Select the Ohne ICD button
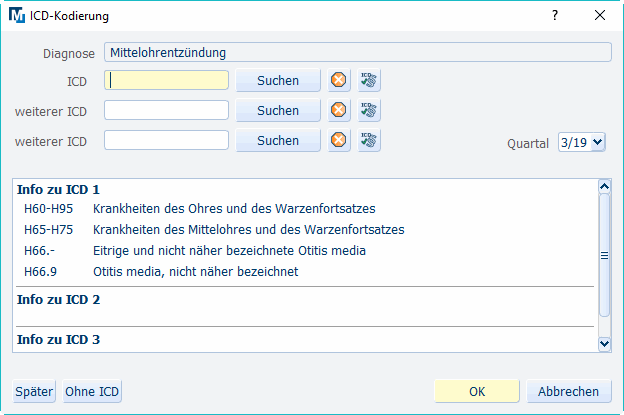Screen dimensions: 624x415 (92, 392)
